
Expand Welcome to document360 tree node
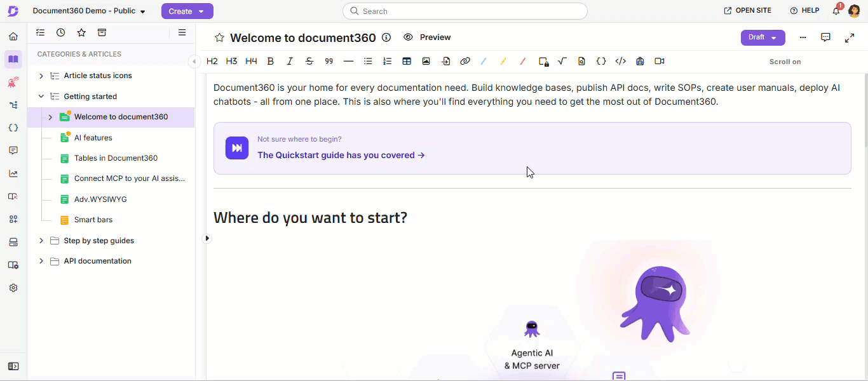click(x=50, y=117)
